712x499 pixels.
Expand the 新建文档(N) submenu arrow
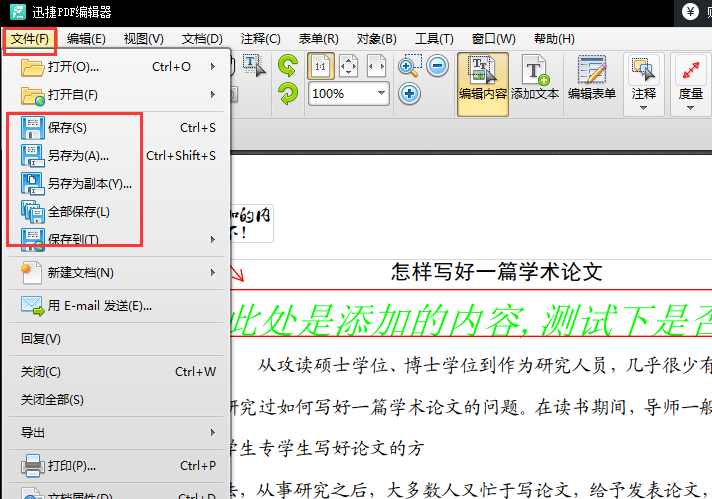[213, 272]
